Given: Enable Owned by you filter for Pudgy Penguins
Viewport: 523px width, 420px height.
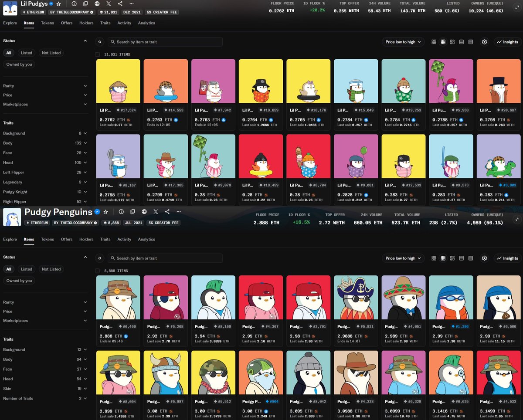Looking at the screenshot, I should click(x=19, y=281).
